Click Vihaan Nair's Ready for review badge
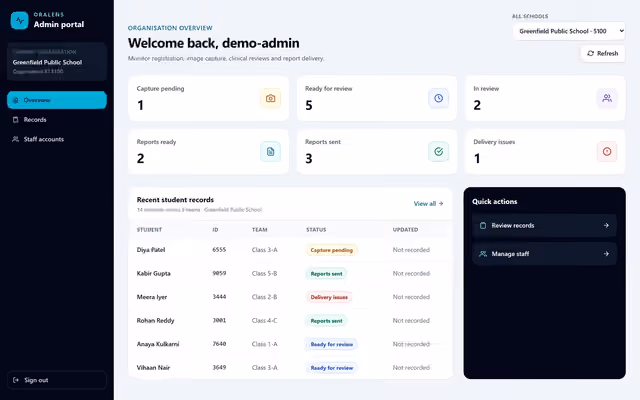 tap(331, 368)
